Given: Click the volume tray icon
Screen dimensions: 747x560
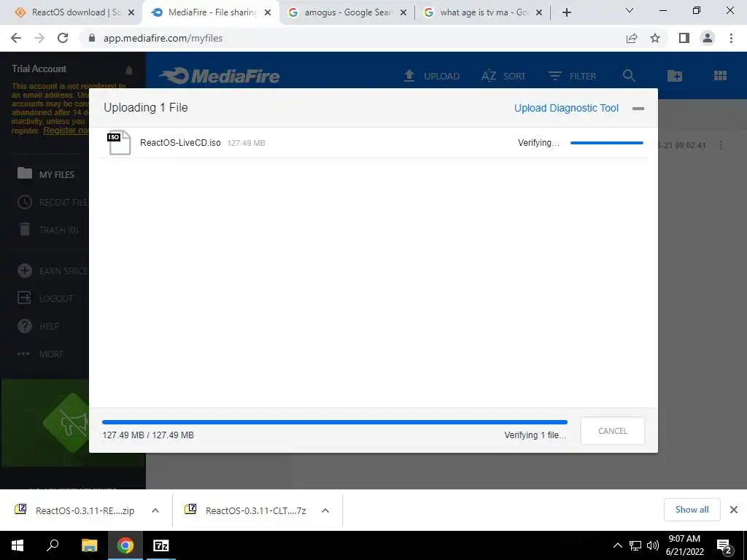Looking at the screenshot, I should pos(652,545).
